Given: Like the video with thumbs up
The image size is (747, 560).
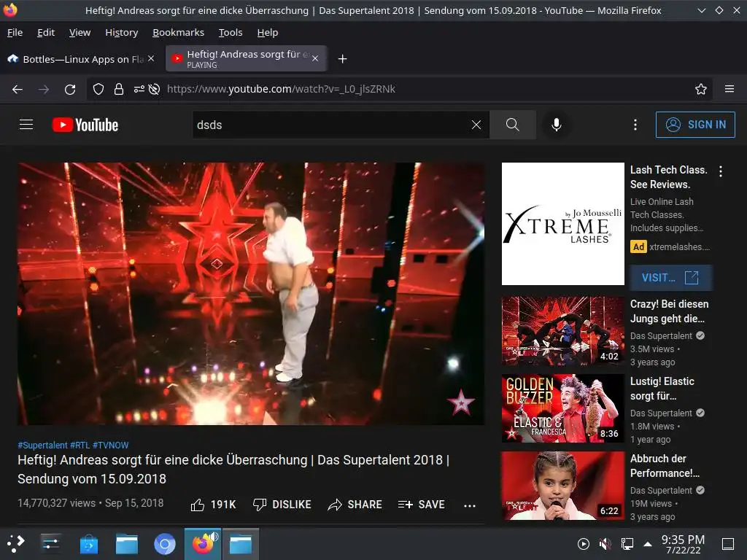Looking at the screenshot, I should (213, 505).
